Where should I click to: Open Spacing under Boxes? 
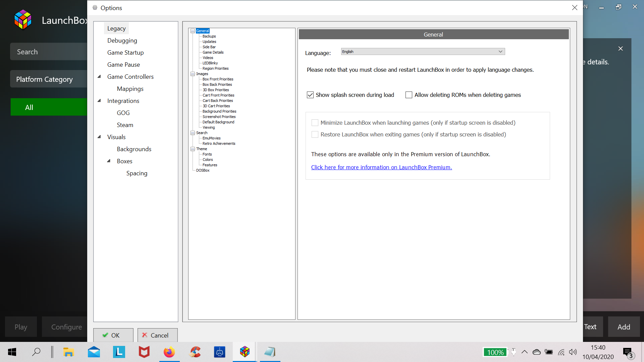[137, 173]
